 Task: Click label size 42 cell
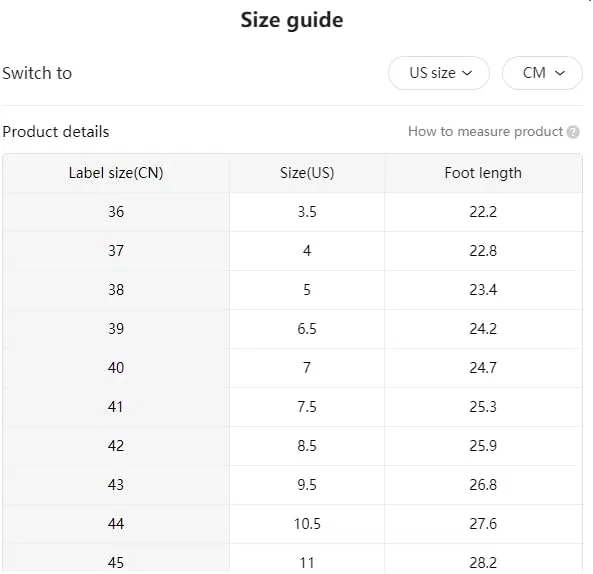click(x=116, y=446)
